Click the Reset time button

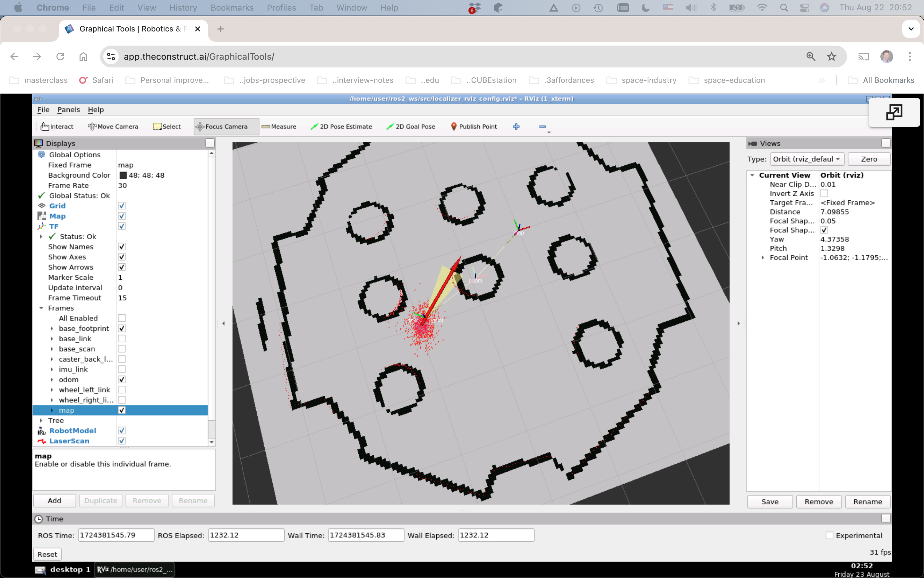pos(47,554)
